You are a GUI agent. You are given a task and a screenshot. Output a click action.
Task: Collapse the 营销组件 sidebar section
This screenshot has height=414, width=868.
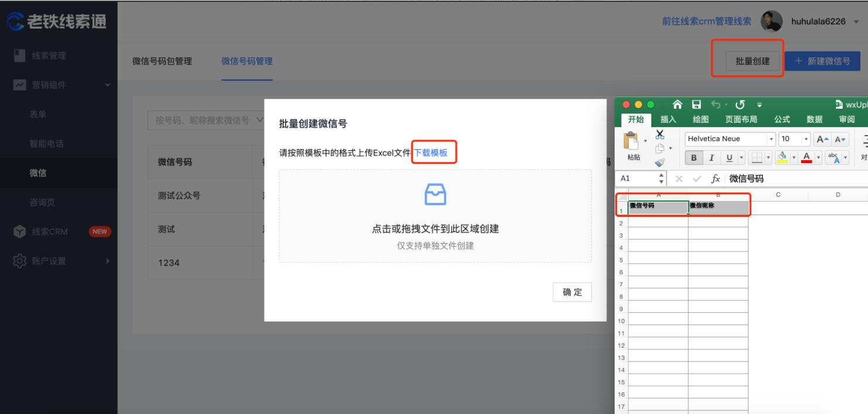(107, 85)
